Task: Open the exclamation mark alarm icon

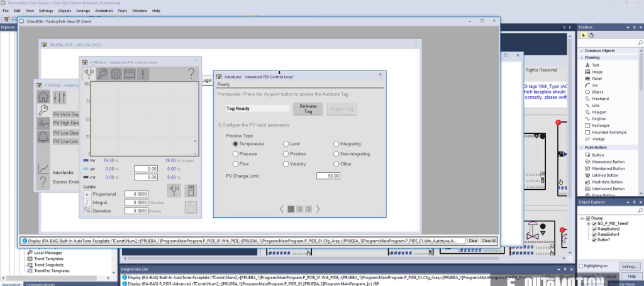Action: point(144,74)
